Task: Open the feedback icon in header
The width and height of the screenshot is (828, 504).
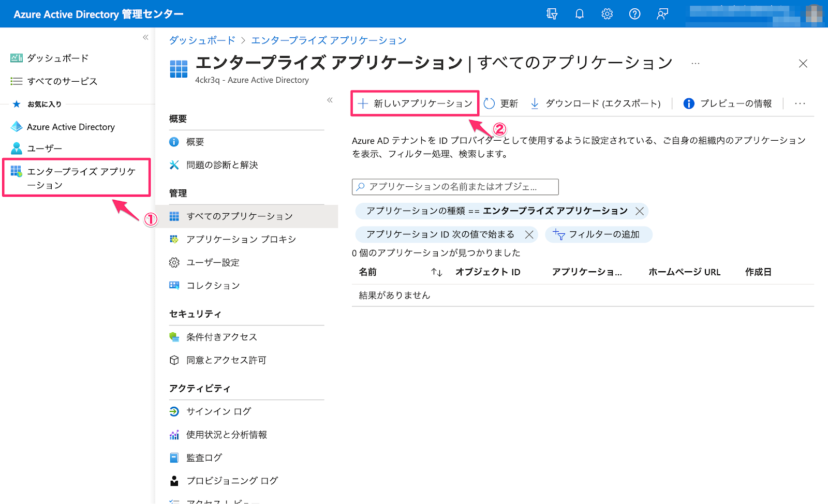Action: 662,14
